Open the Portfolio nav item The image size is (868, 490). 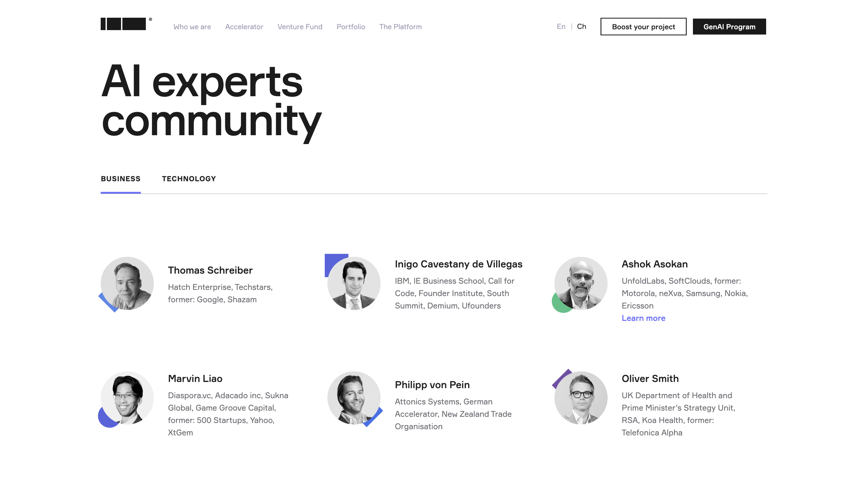[350, 27]
